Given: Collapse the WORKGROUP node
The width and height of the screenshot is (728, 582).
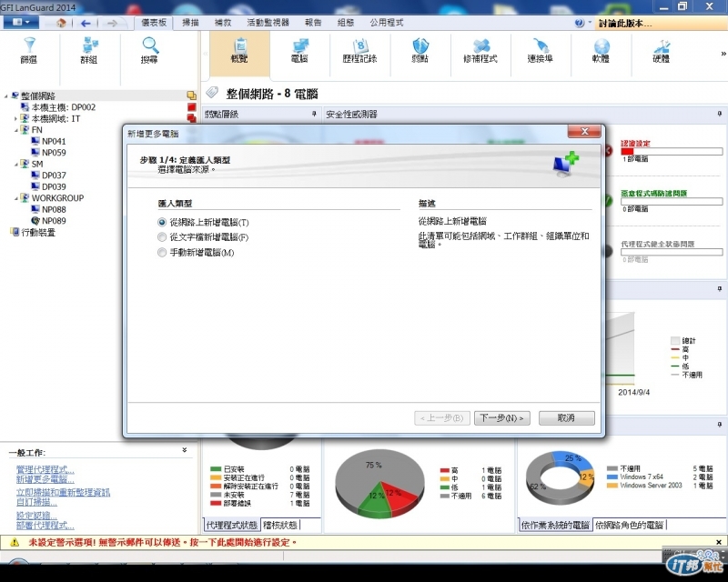Looking at the screenshot, I should pos(15,198).
